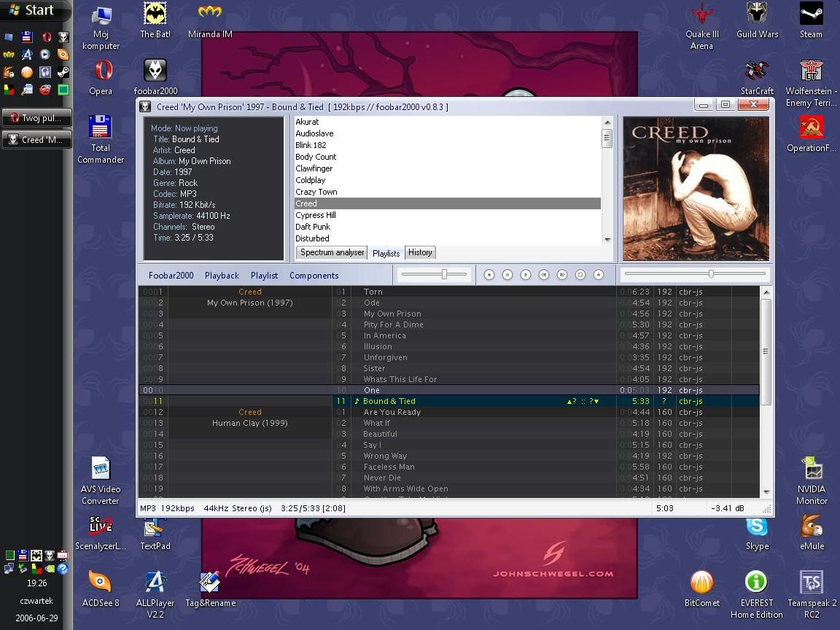Launch Guild Wars shortcut
Viewport: 840px width, 630px height.
click(x=757, y=20)
